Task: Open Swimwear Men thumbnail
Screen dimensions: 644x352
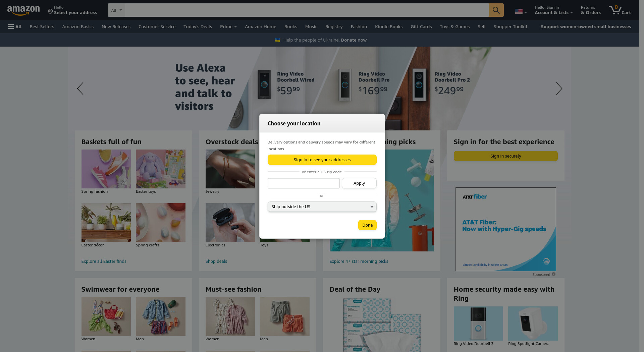Action: tap(161, 316)
